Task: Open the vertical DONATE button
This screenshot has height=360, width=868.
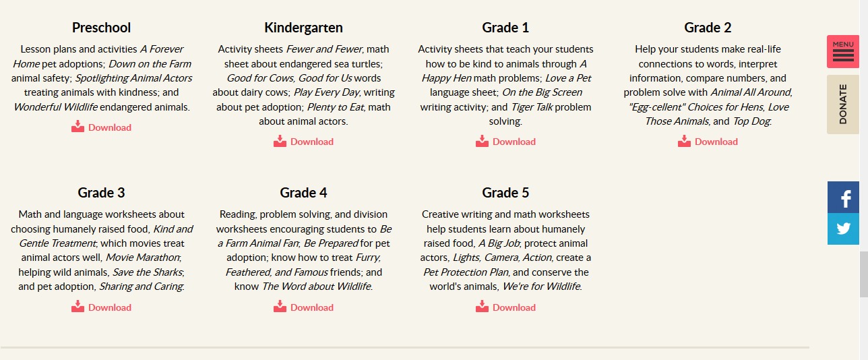Action: [843, 104]
